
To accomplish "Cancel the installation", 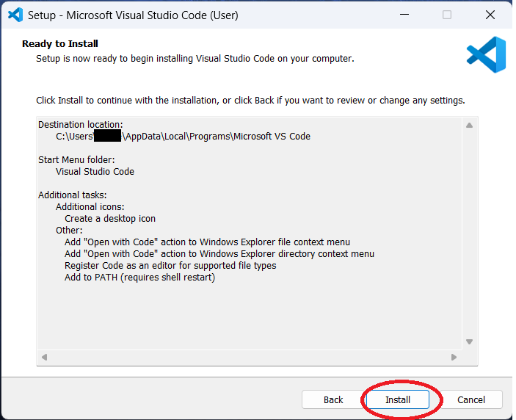I will coord(471,400).
